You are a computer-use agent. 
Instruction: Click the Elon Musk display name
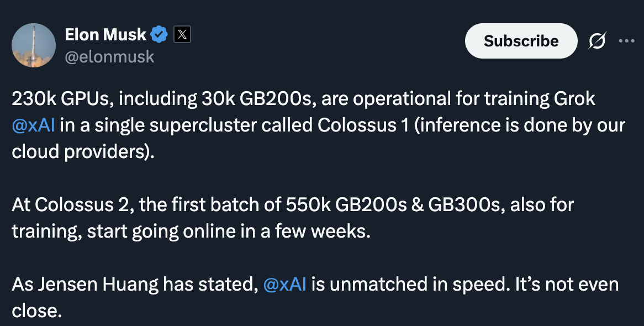[105, 35]
